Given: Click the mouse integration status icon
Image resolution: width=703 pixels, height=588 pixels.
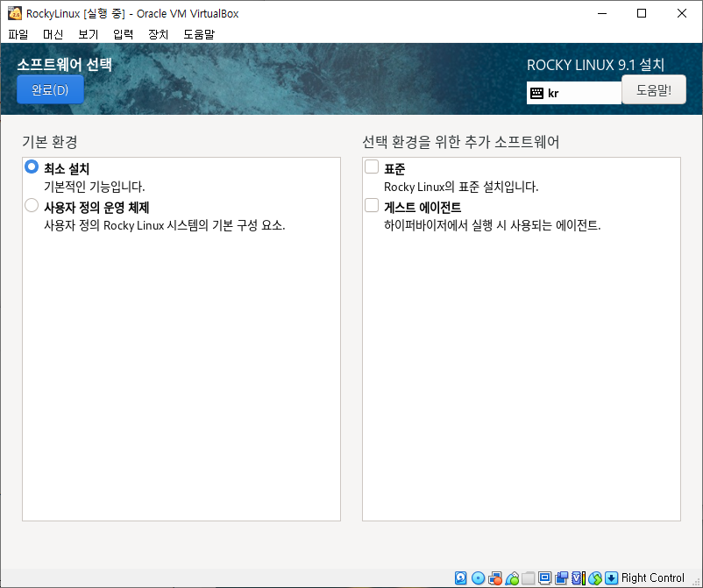Looking at the screenshot, I should click(595, 578).
